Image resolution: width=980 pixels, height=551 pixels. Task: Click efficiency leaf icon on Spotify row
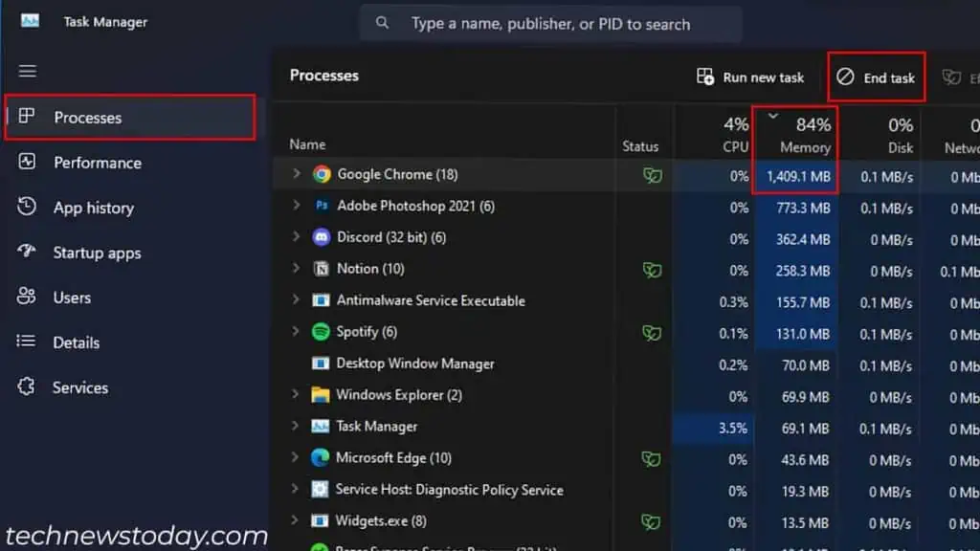(651, 333)
